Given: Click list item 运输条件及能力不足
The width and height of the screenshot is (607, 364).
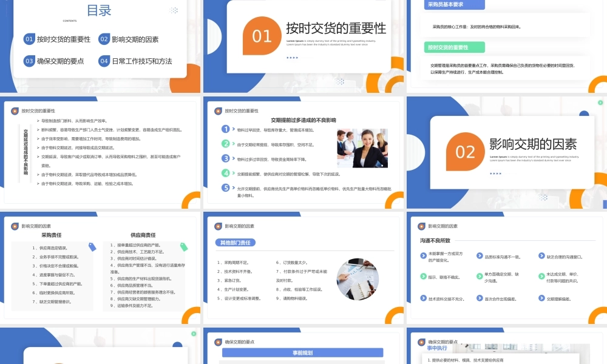Looking at the screenshot, I should (x=132, y=306).
